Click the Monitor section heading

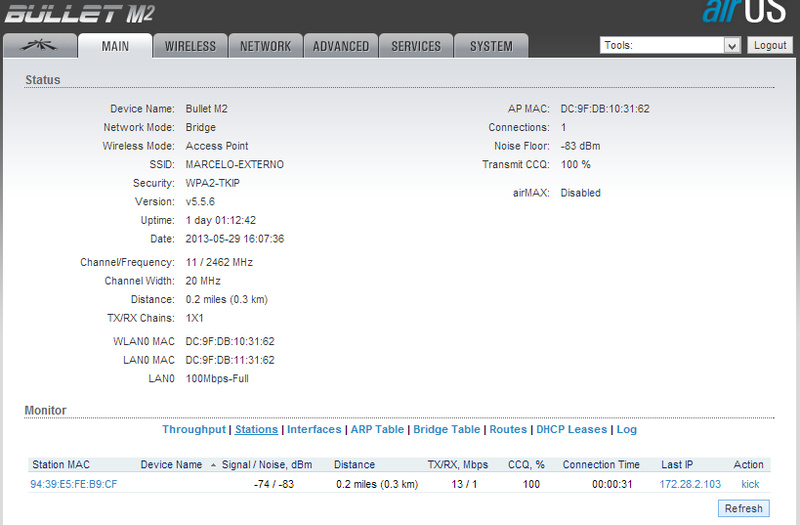pos(45,410)
